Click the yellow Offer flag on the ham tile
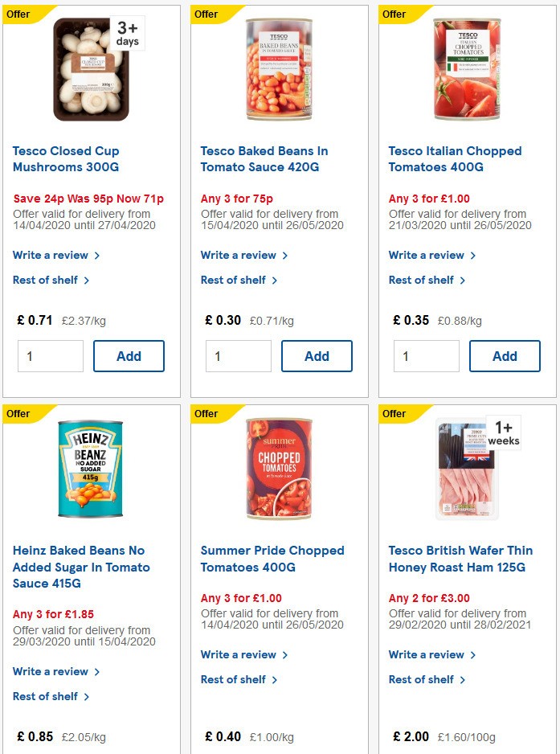Viewport: 560px width, 754px height. pos(394,413)
